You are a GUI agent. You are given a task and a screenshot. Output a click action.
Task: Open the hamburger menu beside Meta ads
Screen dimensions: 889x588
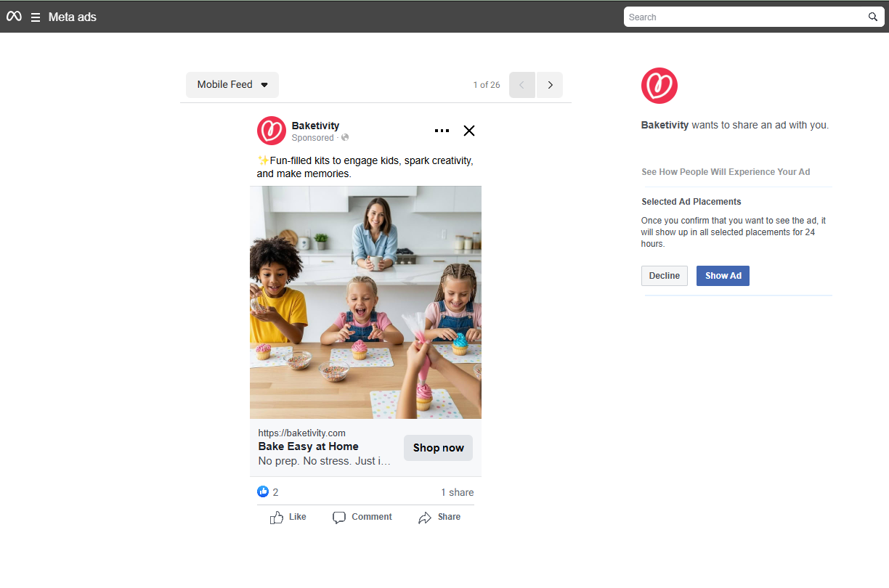(x=35, y=17)
